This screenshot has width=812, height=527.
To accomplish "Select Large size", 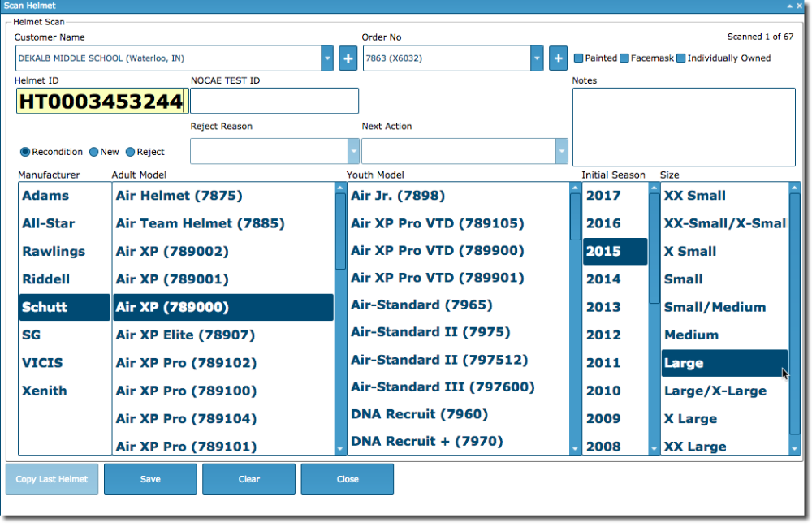I will coord(725,363).
